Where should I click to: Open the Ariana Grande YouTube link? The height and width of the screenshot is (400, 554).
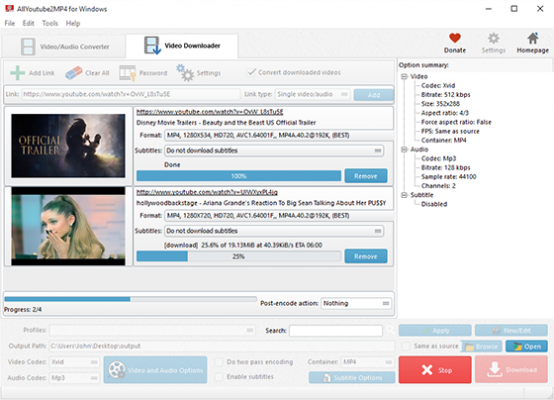pyautogui.click(x=207, y=192)
